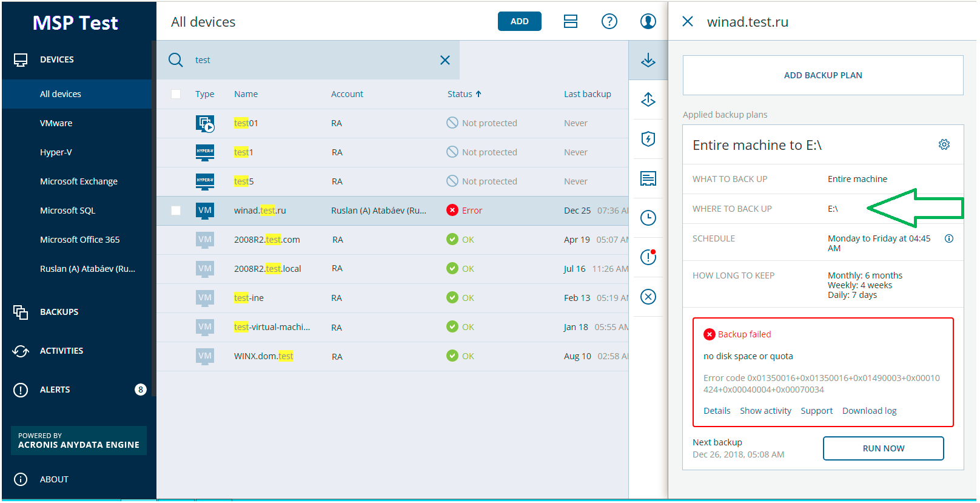980x503 pixels.
Task: Open backup plan gear settings
Action: click(944, 144)
